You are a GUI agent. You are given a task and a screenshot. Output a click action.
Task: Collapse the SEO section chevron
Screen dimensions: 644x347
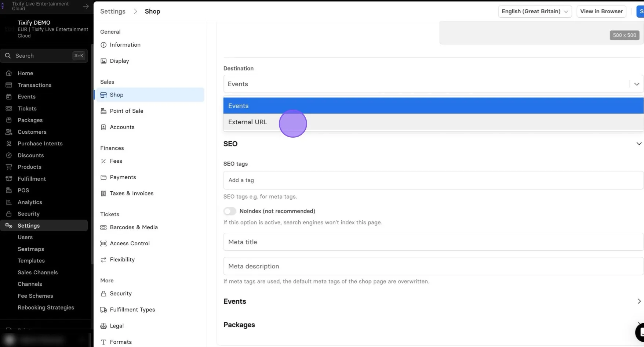pos(639,144)
